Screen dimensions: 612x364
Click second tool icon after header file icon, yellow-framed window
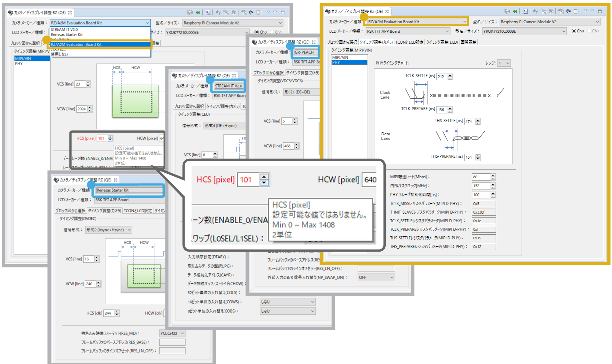pyautogui.click(x=543, y=11)
